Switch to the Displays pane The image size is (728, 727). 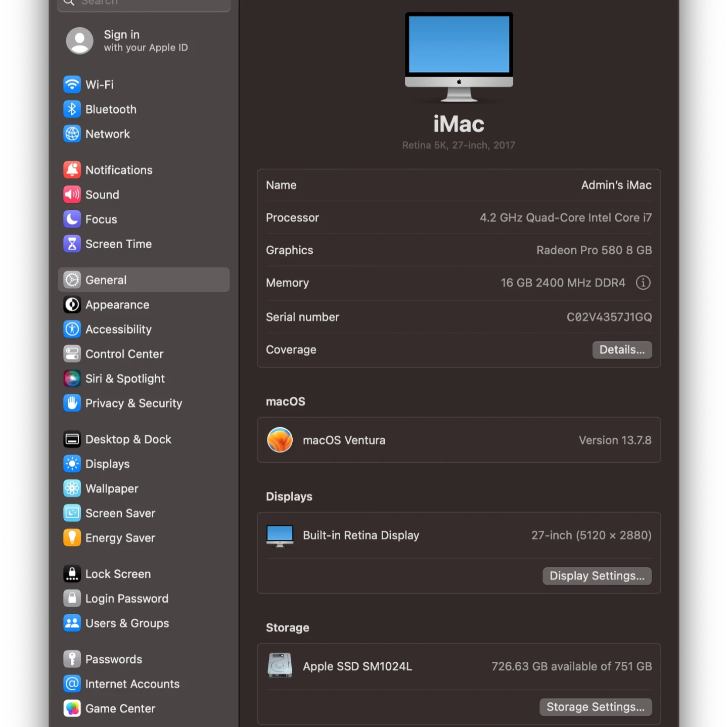click(107, 464)
